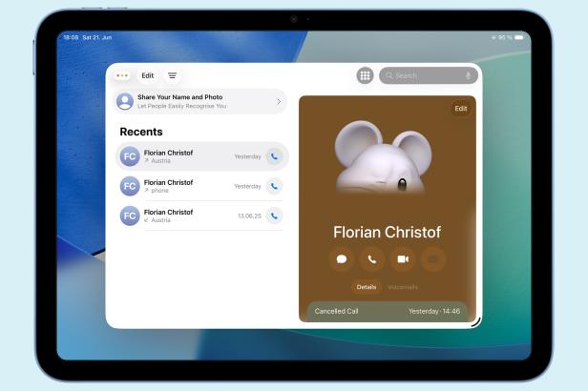Click the profile avatar in share banner
This screenshot has width=588, height=391.
[x=125, y=101]
